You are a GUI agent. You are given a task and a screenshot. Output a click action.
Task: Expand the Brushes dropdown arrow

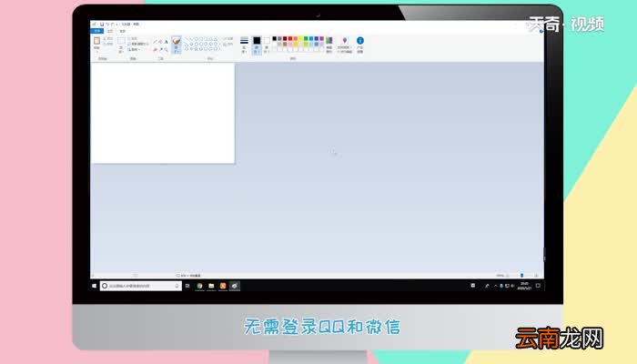pos(177,50)
